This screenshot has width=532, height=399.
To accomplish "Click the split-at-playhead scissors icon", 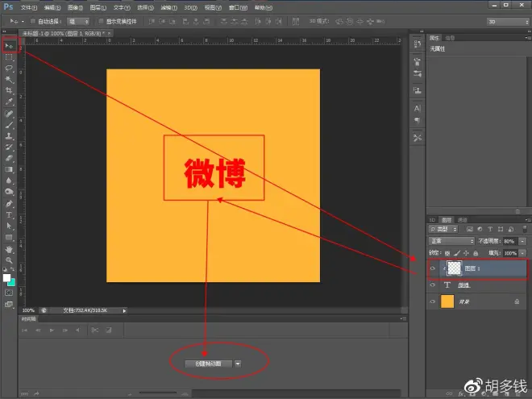I will pyautogui.click(x=94, y=330).
